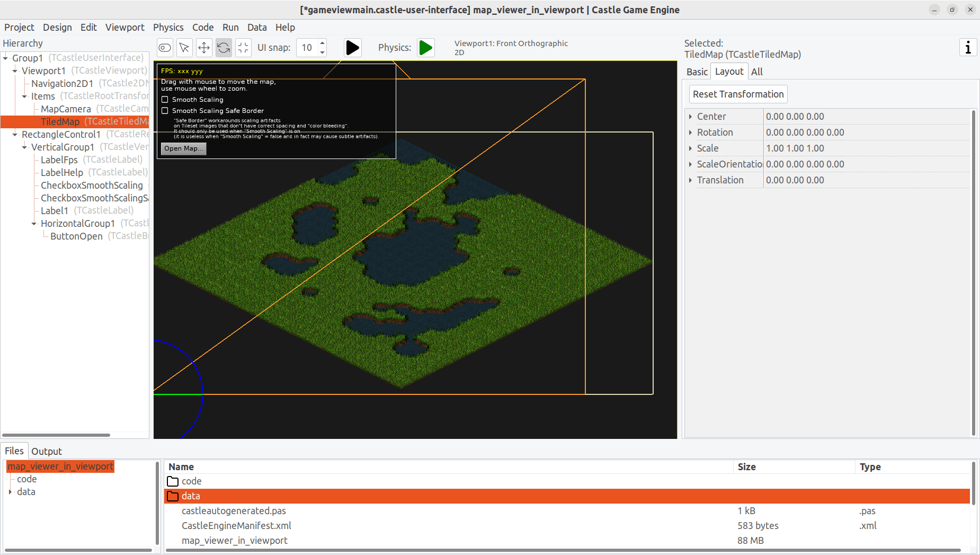Toggle Smooth Scaling Safe Border checkbox

click(x=165, y=111)
